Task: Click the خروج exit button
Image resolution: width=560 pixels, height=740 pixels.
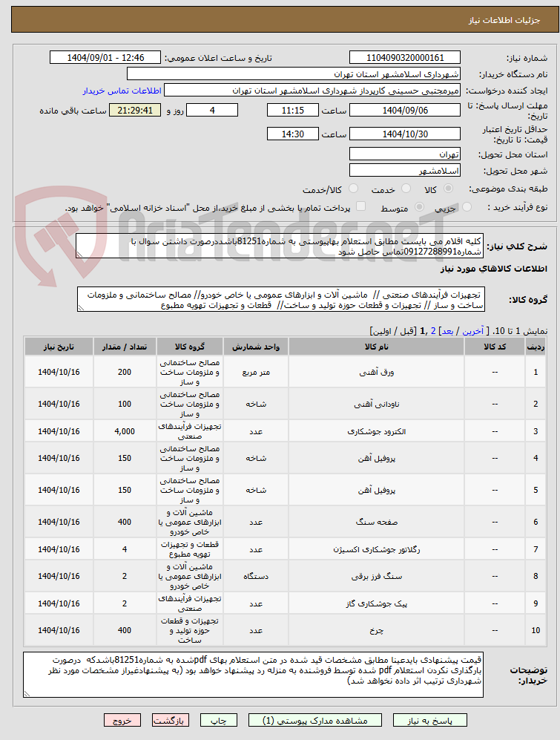Action: point(122,720)
